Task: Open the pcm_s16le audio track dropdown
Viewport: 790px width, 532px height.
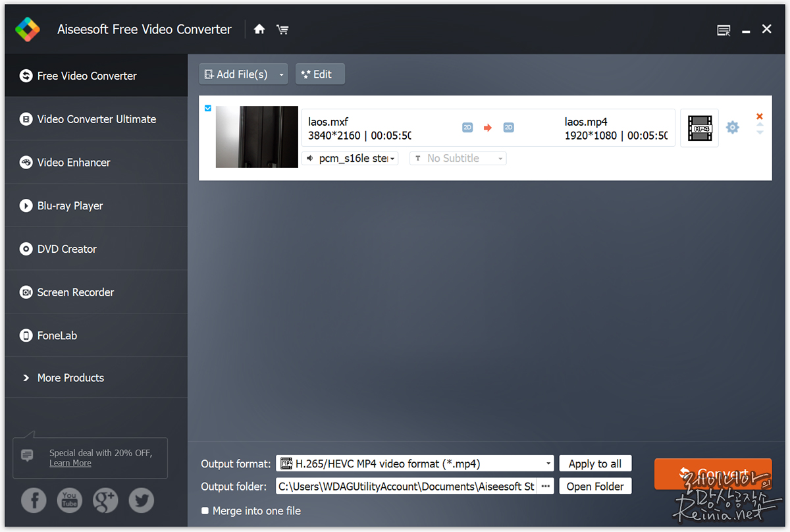Action: click(350, 158)
